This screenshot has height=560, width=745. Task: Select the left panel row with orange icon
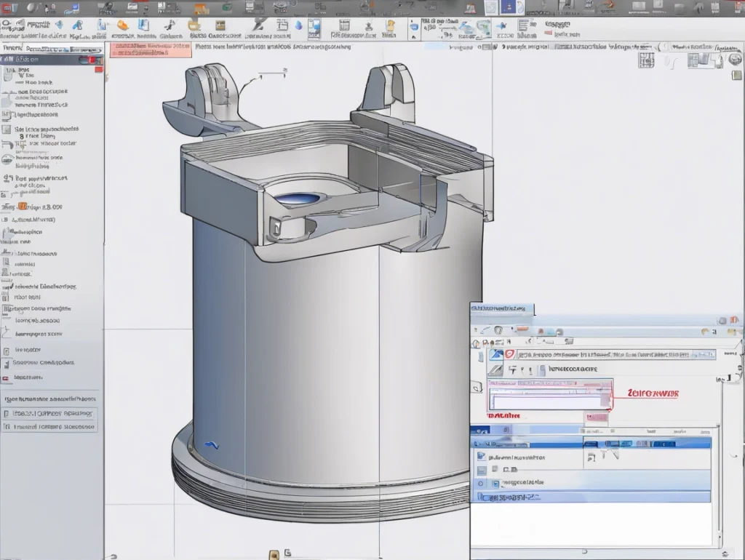[x=32, y=207]
